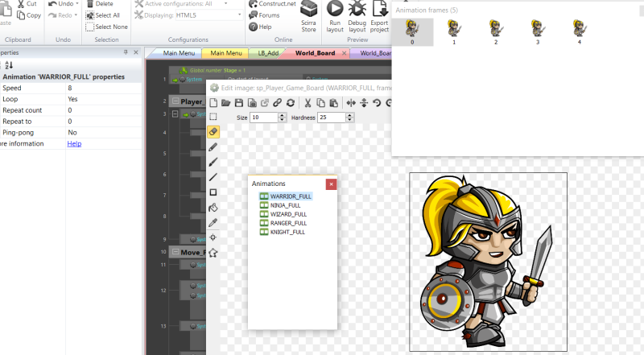The image size is (644, 355).
Task: Click the Export image icon
Action: pyautogui.click(x=265, y=103)
